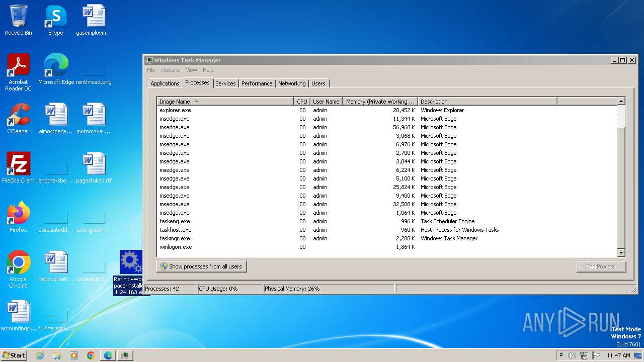Open Acrobat Reader DC desktop shortcut

click(x=18, y=72)
